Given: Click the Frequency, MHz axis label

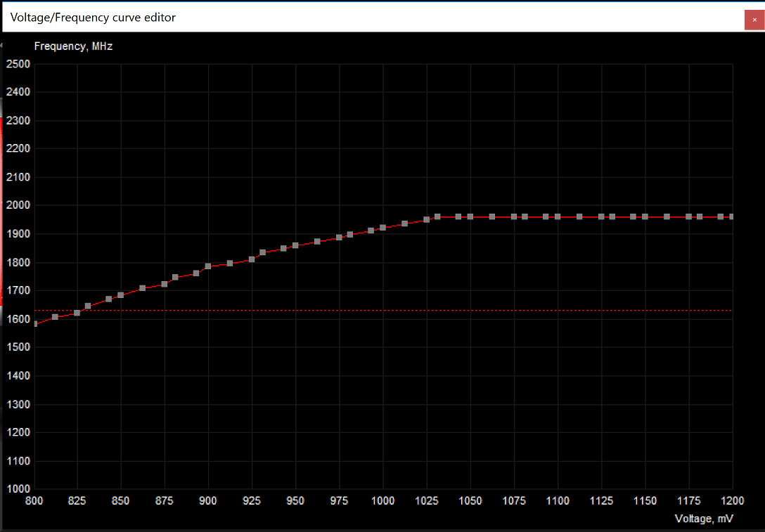Looking at the screenshot, I should (x=73, y=46).
